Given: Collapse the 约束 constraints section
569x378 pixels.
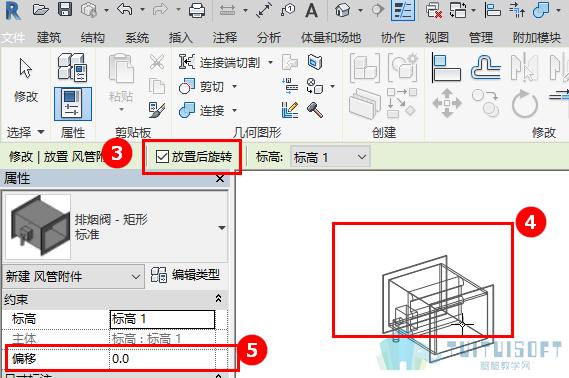Looking at the screenshot, I should point(218,299).
